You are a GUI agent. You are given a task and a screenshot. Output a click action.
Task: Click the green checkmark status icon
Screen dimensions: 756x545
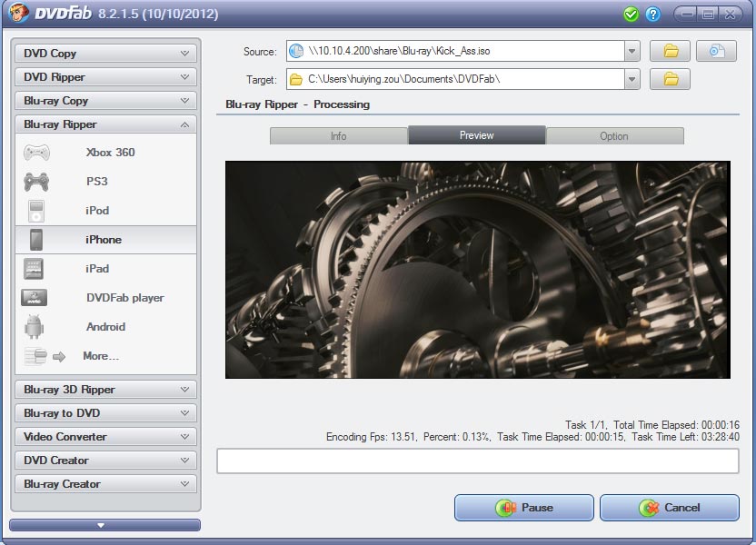click(631, 14)
